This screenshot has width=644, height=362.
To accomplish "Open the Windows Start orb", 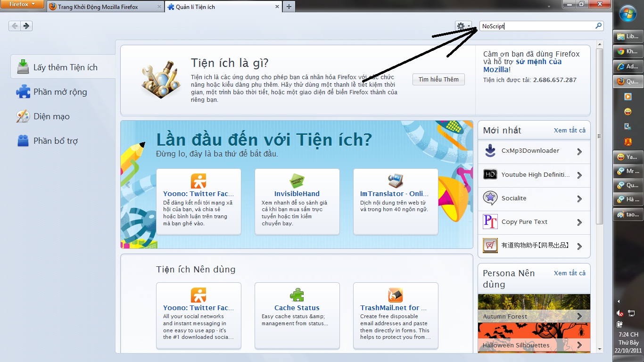I will coord(628,13).
